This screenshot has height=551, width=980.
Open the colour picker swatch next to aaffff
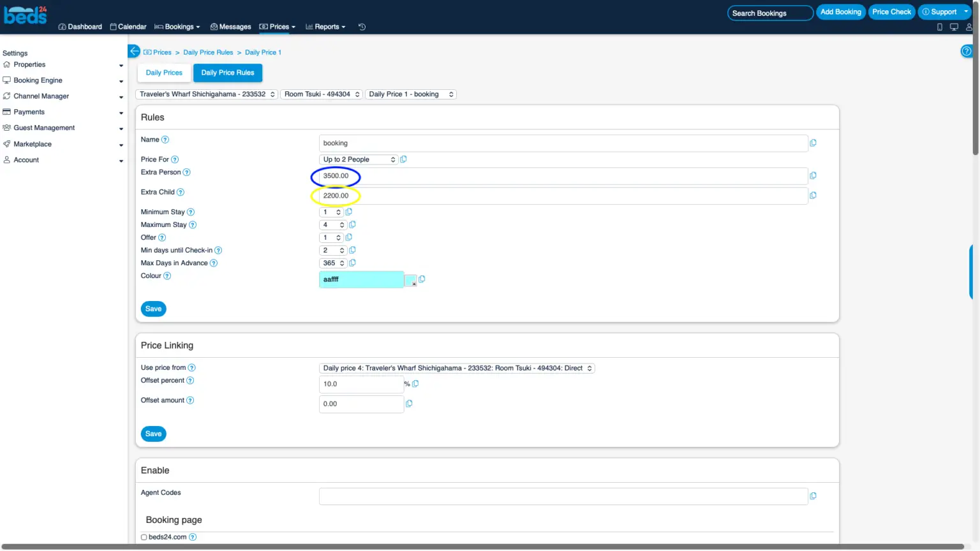pyautogui.click(x=410, y=280)
